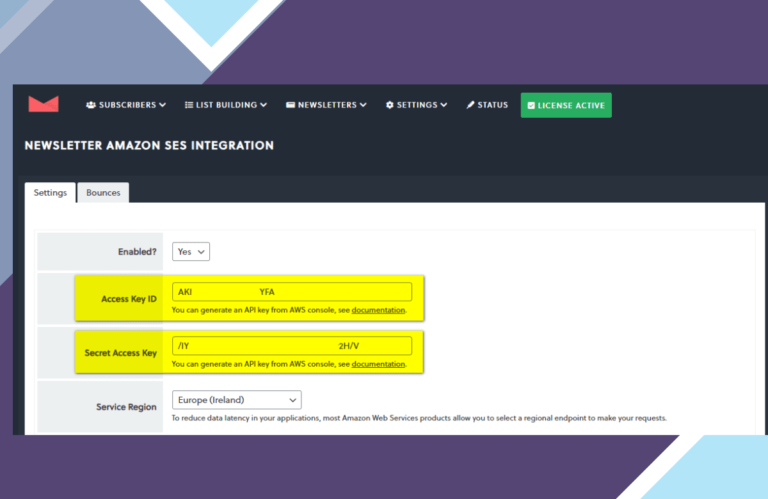Open the Status page

click(487, 105)
